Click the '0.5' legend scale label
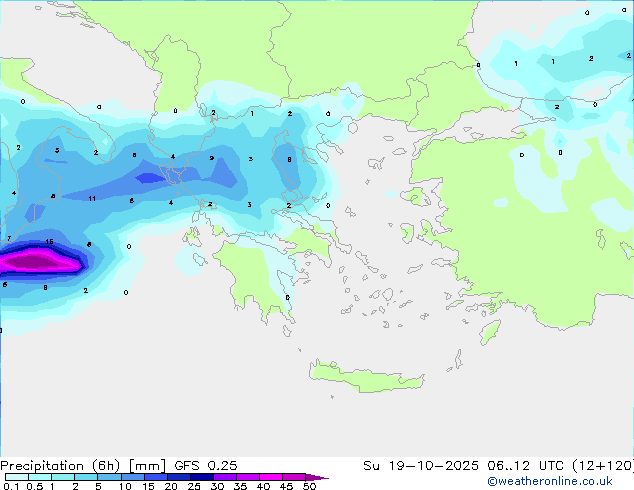 [34, 486]
